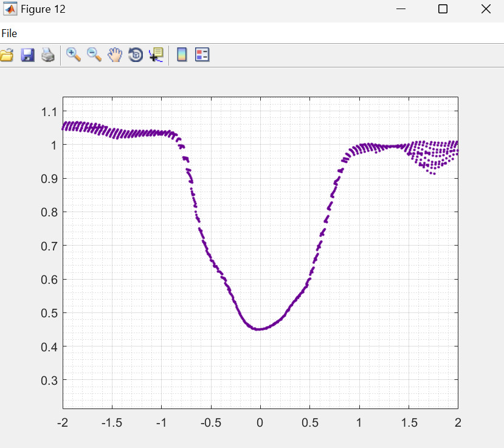This screenshot has height=448, width=504.
Task: Choose the Rotate 3D tool
Action: tap(136, 55)
